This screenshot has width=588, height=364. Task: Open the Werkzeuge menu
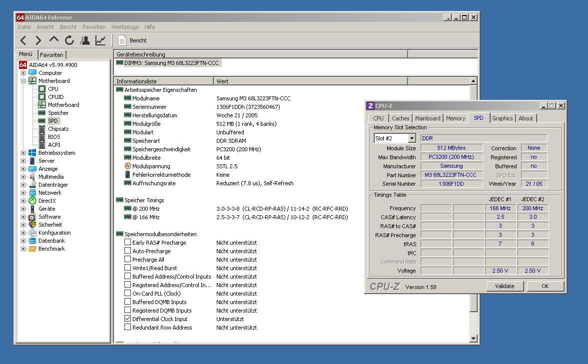[125, 27]
